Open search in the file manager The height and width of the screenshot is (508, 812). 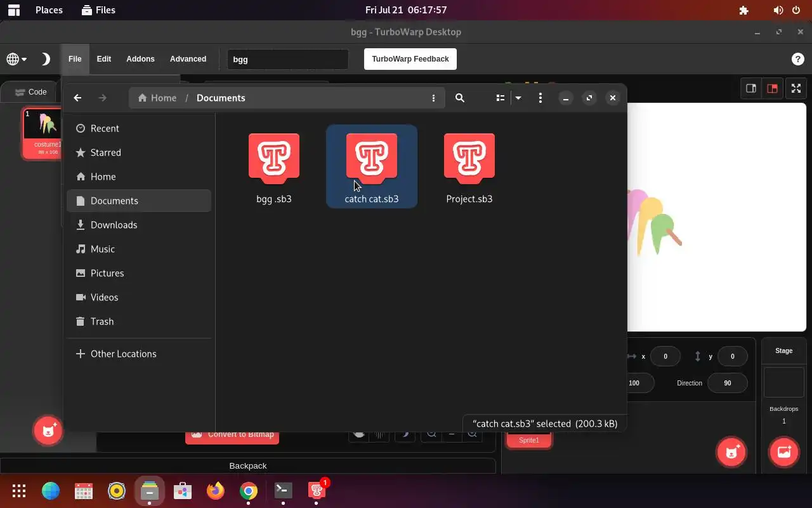[460, 98]
